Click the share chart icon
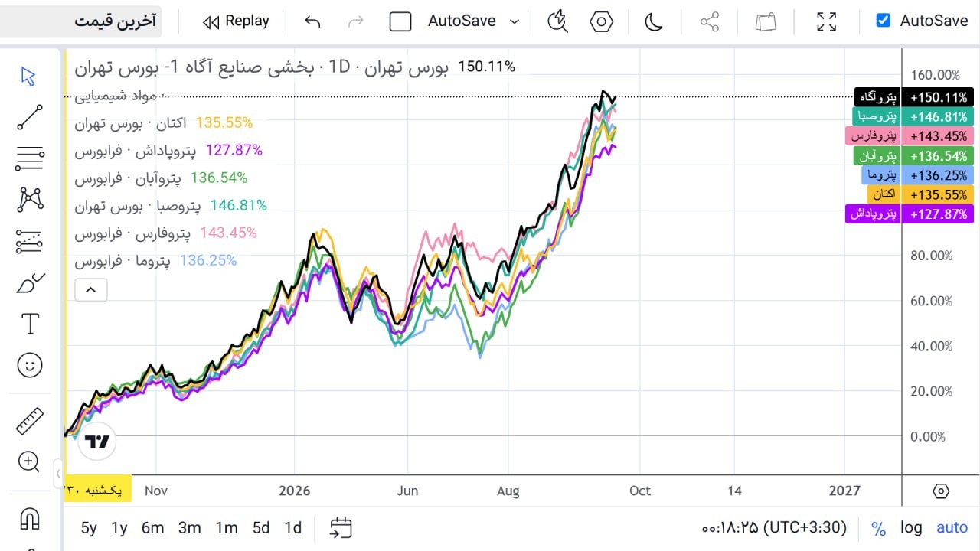This screenshot has width=980, height=551. [x=710, y=21]
